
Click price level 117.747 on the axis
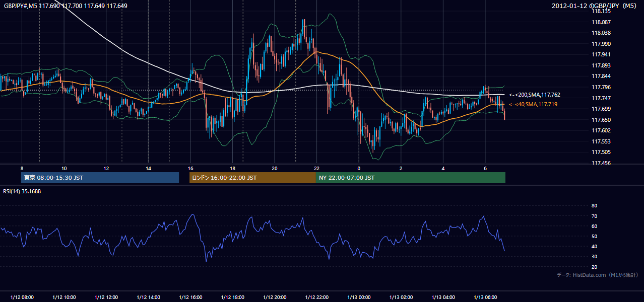(x=601, y=98)
